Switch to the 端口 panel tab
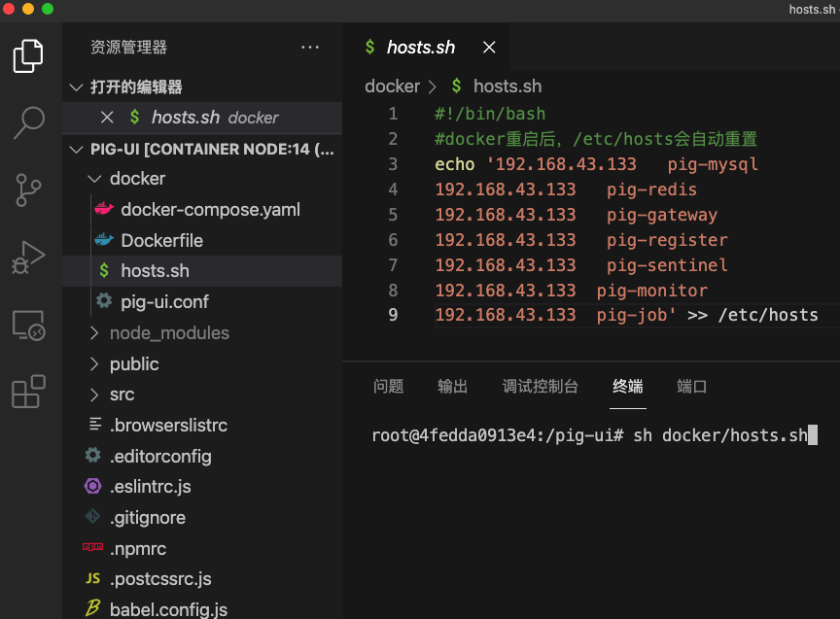The image size is (840, 619). pos(691,386)
